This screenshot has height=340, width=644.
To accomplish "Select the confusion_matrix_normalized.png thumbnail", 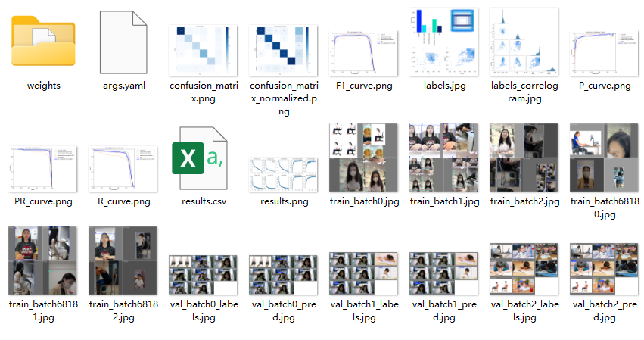I will pos(283,50).
